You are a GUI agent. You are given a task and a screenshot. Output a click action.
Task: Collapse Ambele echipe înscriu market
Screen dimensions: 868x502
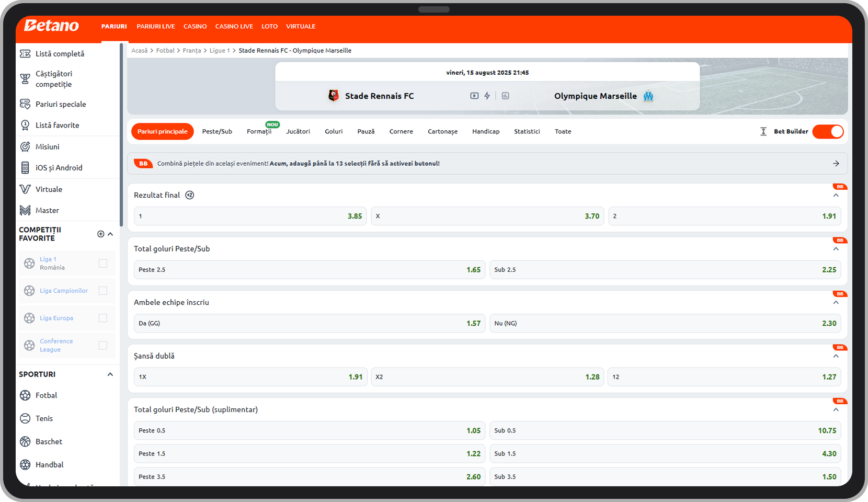(x=836, y=302)
